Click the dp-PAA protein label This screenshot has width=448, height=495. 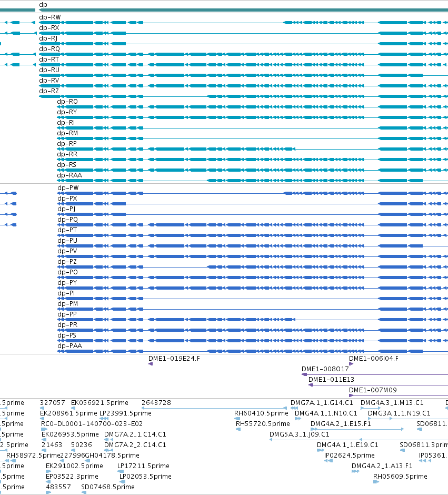click(x=70, y=345)
